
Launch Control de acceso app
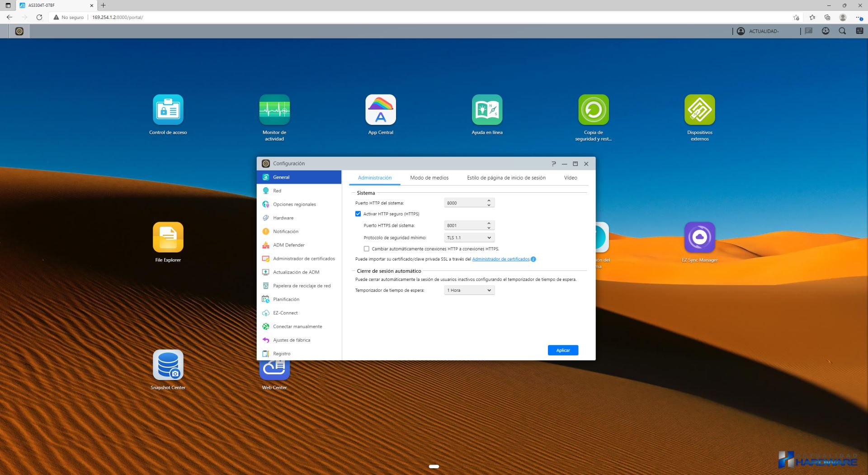(x=168, y=110)
